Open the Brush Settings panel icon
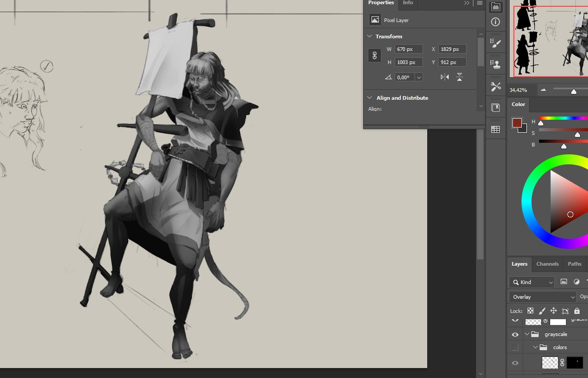This screenshot has height=378, width=588. (x=495, y=42)
